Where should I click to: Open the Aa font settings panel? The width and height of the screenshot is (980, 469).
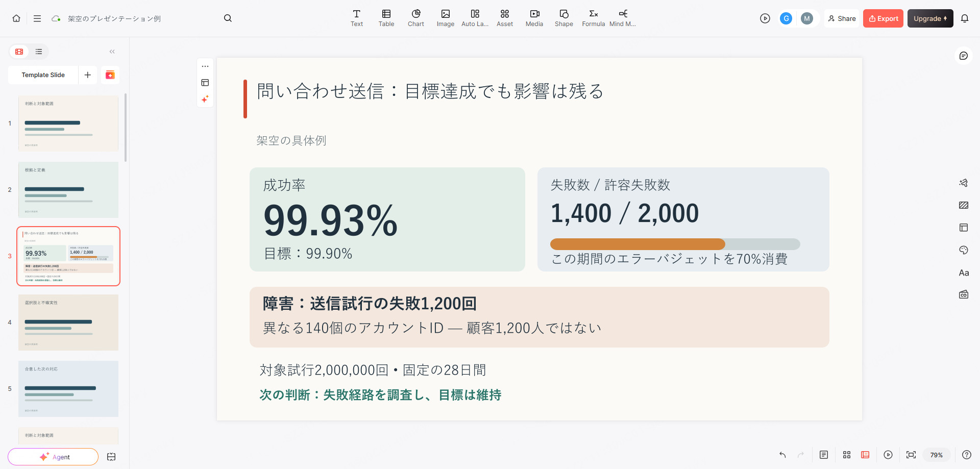click(964, 273)
